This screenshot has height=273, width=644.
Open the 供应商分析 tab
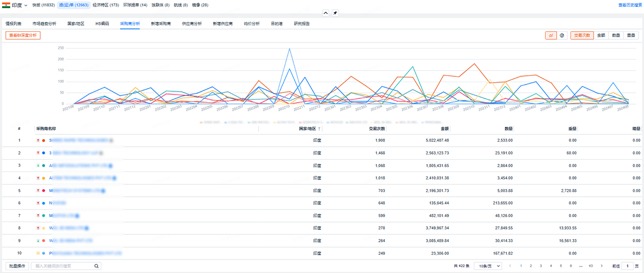(192, 24)
